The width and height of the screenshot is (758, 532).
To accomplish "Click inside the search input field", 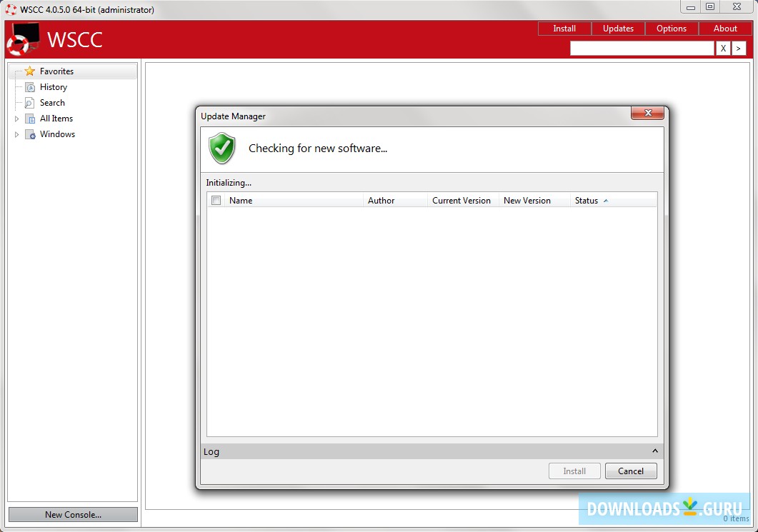I will click(x=642, y=48).
